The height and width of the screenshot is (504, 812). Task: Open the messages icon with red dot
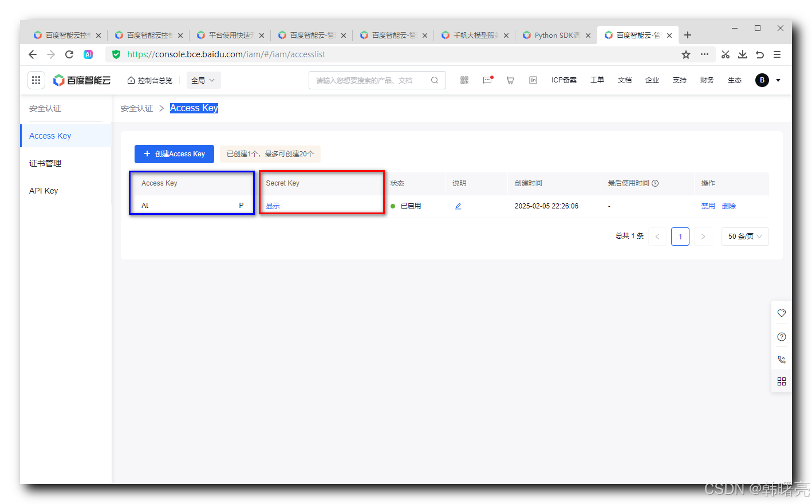[488, 80]
